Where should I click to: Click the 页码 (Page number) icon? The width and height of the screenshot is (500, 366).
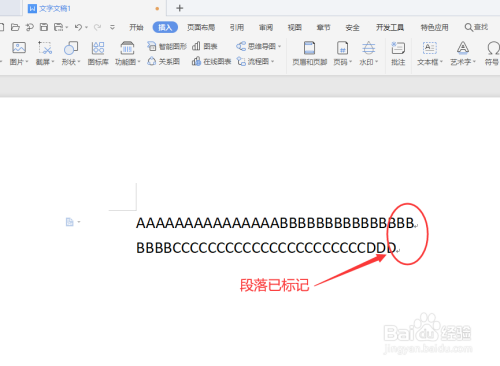coord(342,48)
